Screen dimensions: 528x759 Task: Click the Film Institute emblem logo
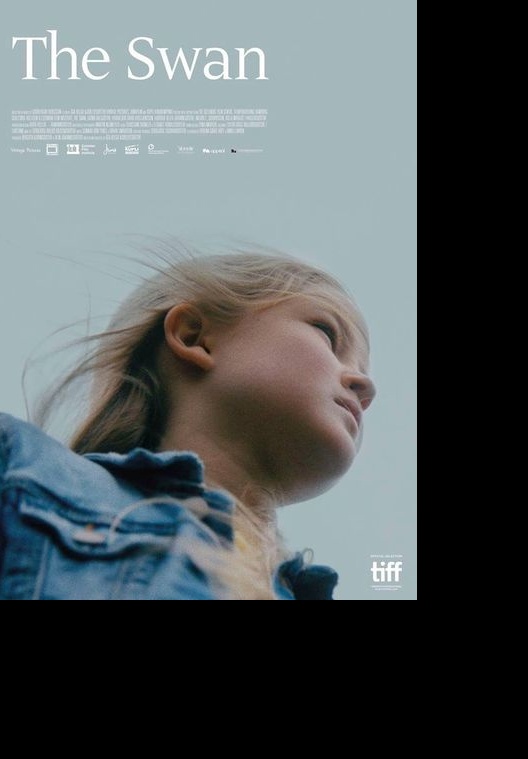[x=80, y=150]
